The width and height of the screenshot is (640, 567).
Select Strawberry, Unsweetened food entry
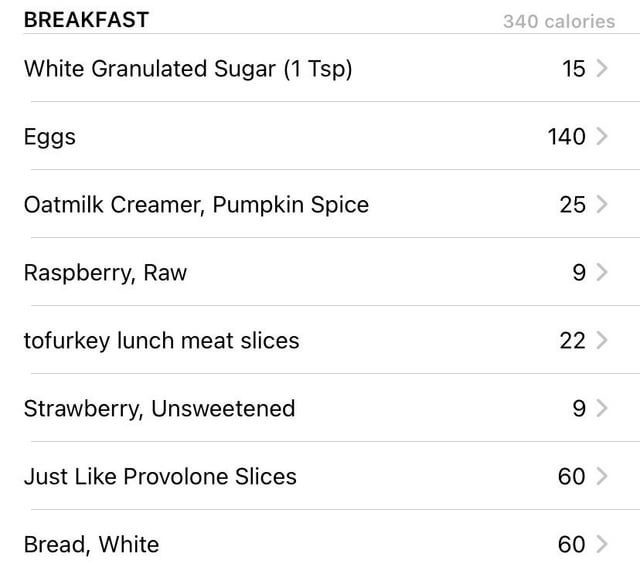[320, 408]
